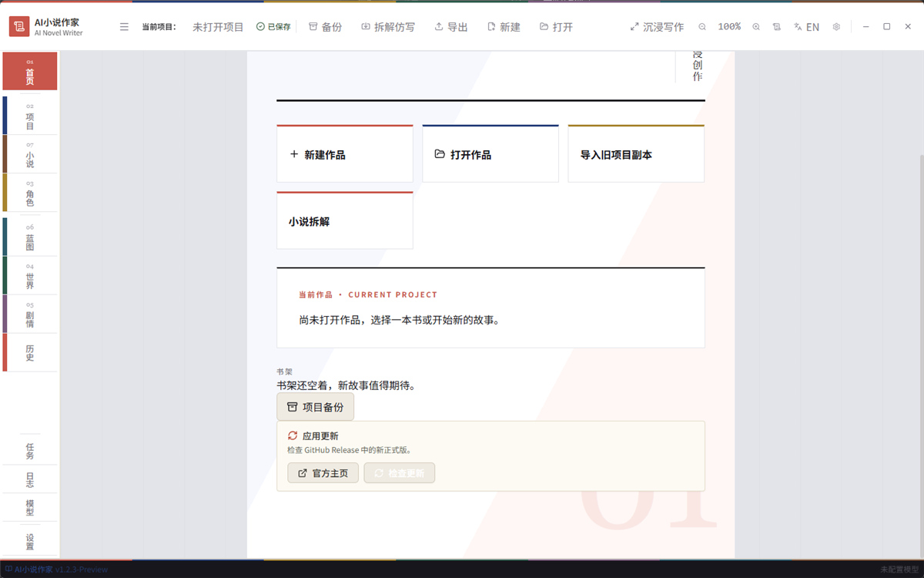Click the zoom in magnifier icon

tap(756, 27)
